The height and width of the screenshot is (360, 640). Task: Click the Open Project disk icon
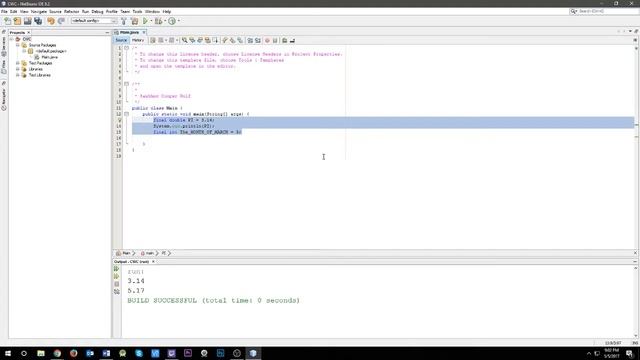(x=27, y=21)
